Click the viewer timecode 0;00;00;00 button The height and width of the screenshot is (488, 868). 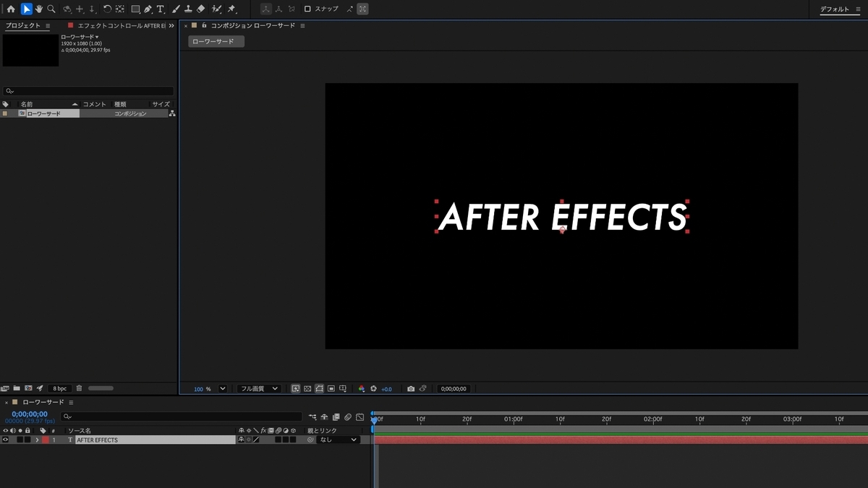click(454, 388)
